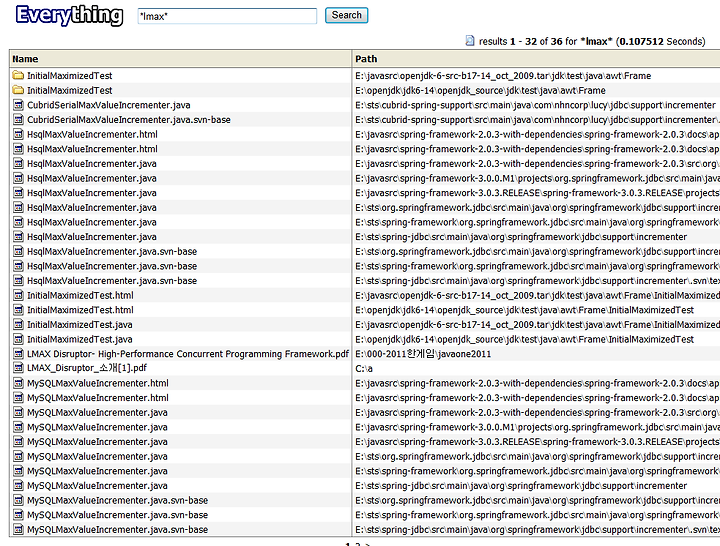Click icon of InitialMaximizedTest.java in E:\openjdk
Image resolution: width=720 pixels, height=546 pixels.
point(18,339)
